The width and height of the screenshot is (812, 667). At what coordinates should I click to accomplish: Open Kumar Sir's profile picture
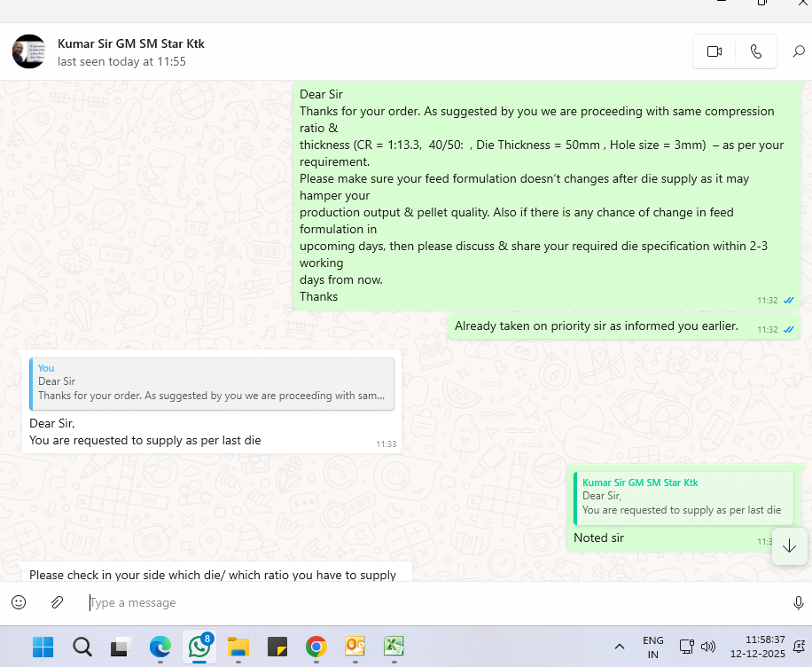point(29,51)
